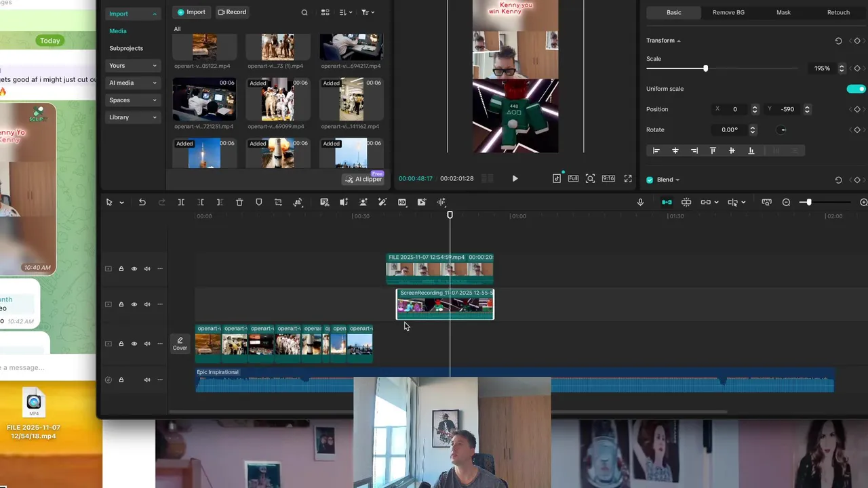Expand the AI media section
This screenshot has width=868, height=488.
pos(133,83)
